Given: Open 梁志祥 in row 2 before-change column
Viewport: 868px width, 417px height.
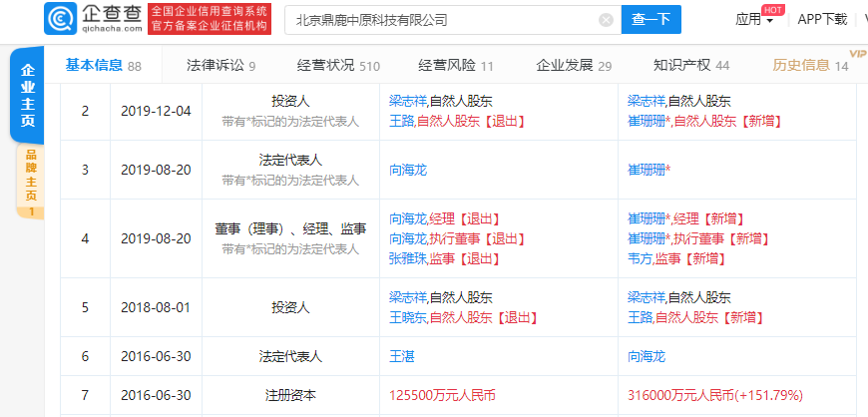Looking at the screenshot, I should [x=408, y=101].
